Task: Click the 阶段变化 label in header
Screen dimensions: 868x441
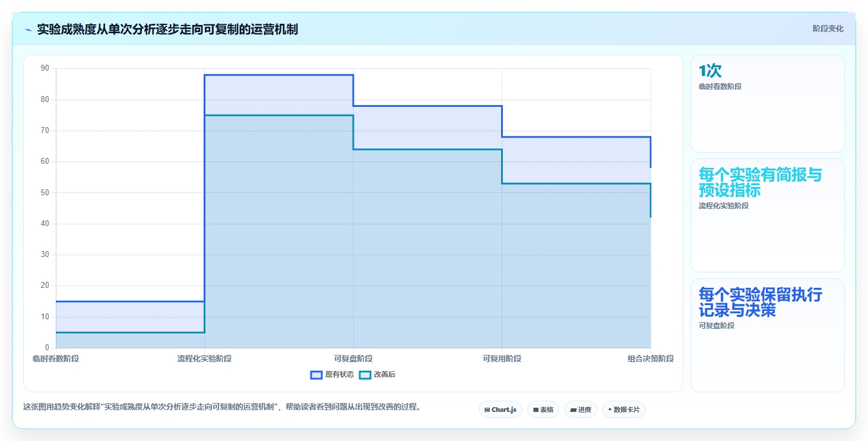Action: click(828, 29)
